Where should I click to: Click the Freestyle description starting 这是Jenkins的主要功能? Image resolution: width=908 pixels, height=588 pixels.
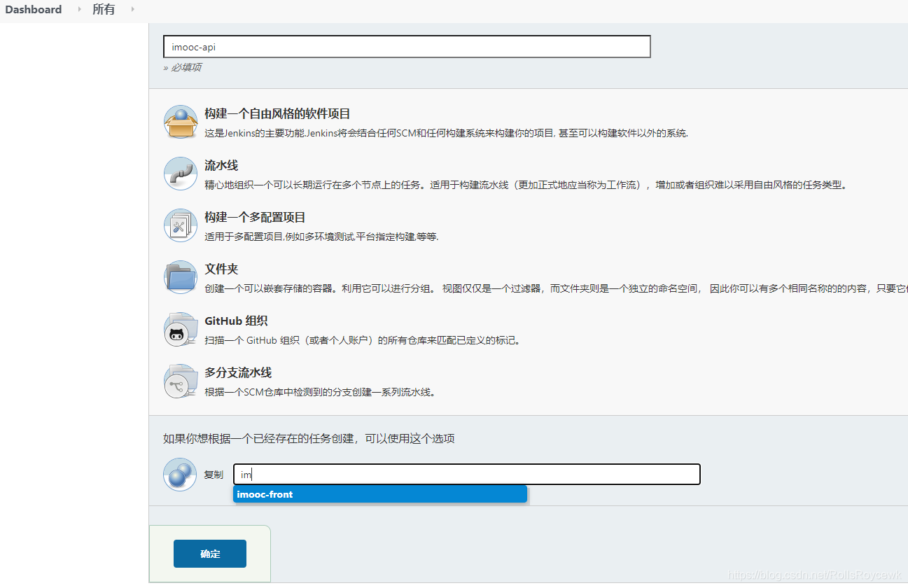(x=446, y=133)
